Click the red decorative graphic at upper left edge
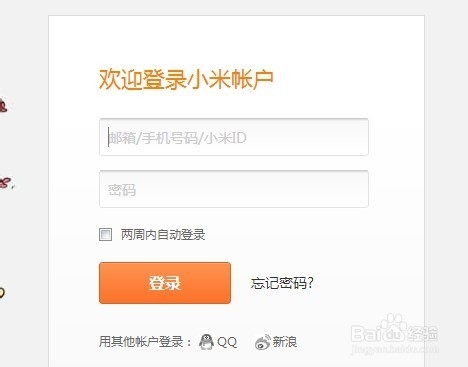The width and height of the screenshot is (468, 367). click(3, 106)
